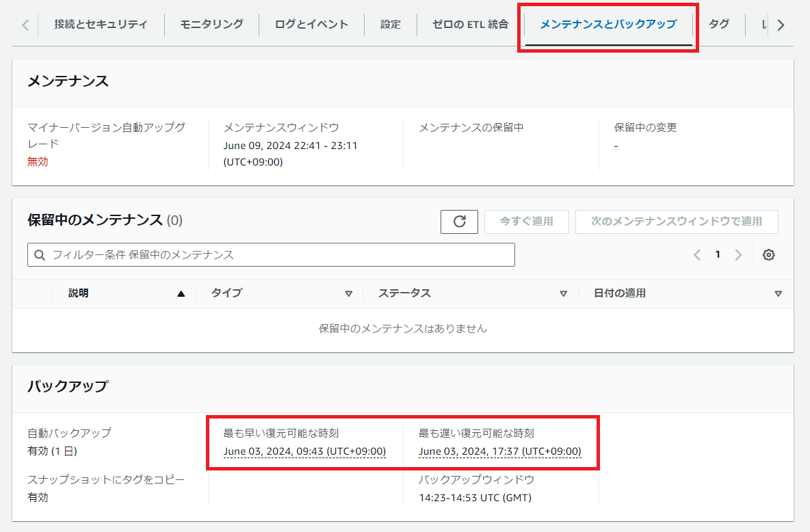
Task: Click earliest restorable time June 03, 2024, 09:43
Action: click(x=305, y=451)
